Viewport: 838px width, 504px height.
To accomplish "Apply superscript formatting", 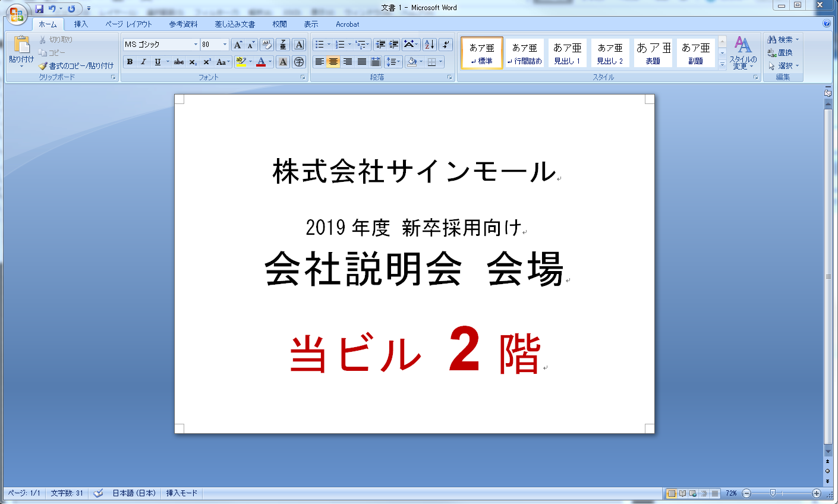I will click(207, 62).
